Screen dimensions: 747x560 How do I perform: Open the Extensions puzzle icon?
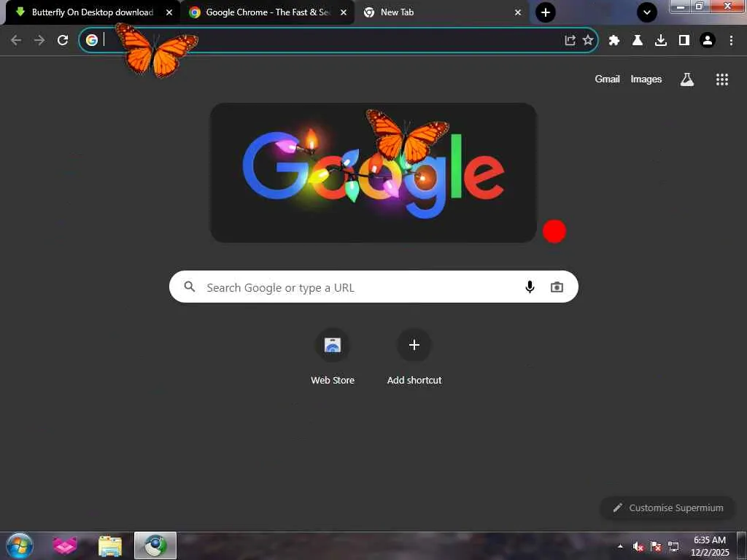614,41
